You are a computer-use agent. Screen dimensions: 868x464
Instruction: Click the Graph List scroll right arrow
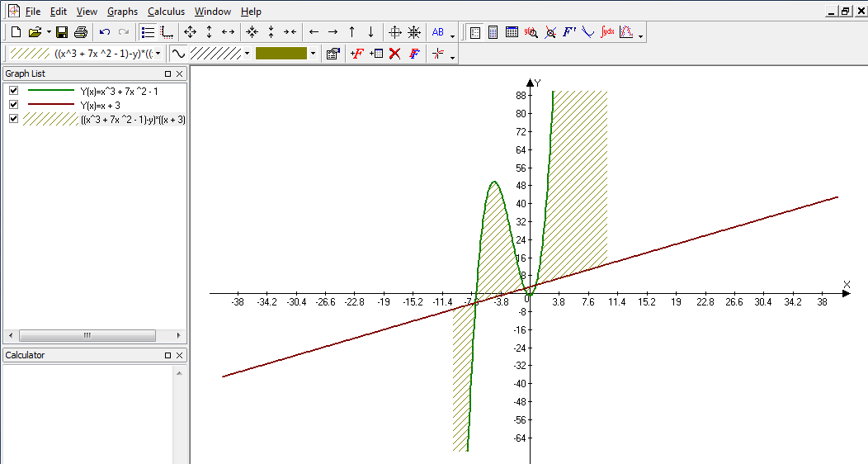click(178, 335)
